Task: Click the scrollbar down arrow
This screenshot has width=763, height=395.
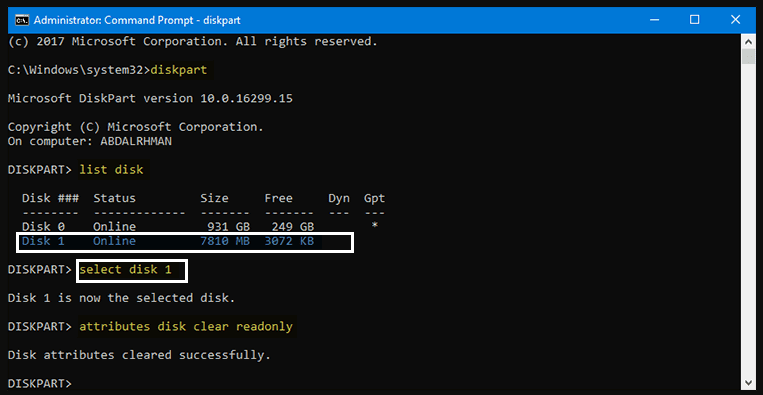Action: (x=748, y=381)
